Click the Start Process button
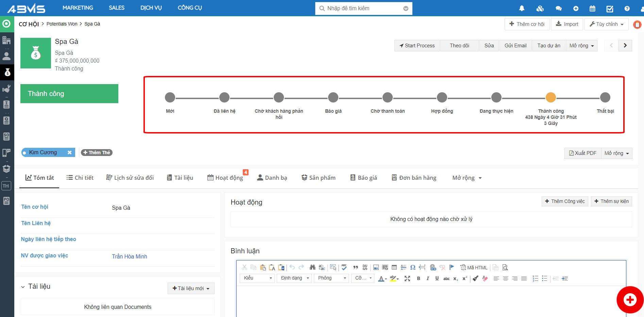 (x=417, y=46)
